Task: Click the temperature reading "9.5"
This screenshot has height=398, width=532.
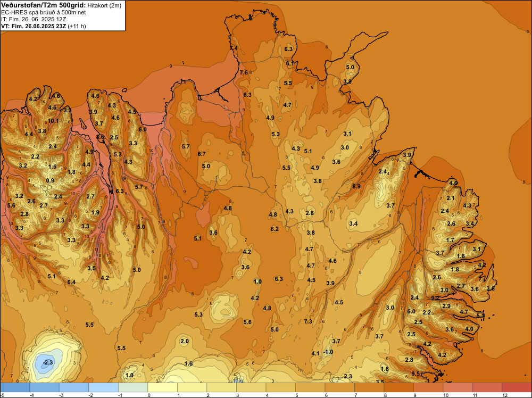Action: (x=415, y=374)
